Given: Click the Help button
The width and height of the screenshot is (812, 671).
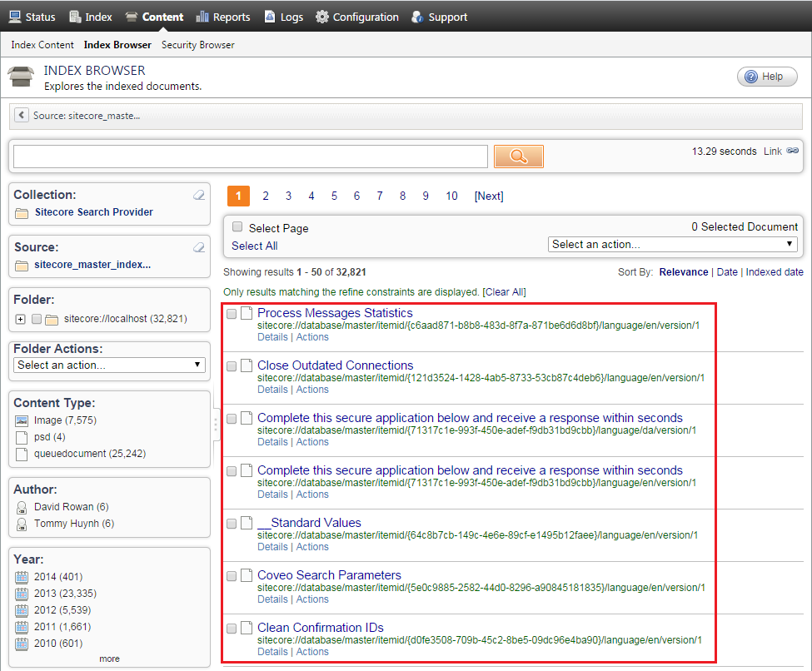Looking at the screenshot, I should 765,76.
